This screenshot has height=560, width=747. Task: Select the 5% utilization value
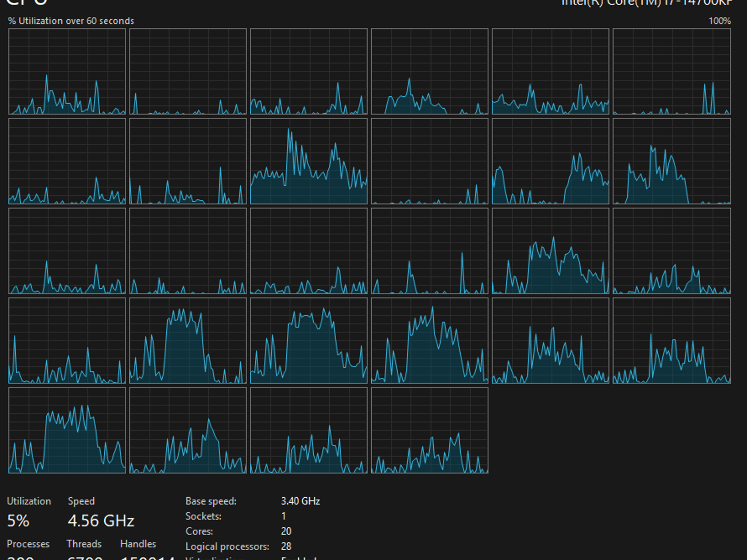click(18, 521)
